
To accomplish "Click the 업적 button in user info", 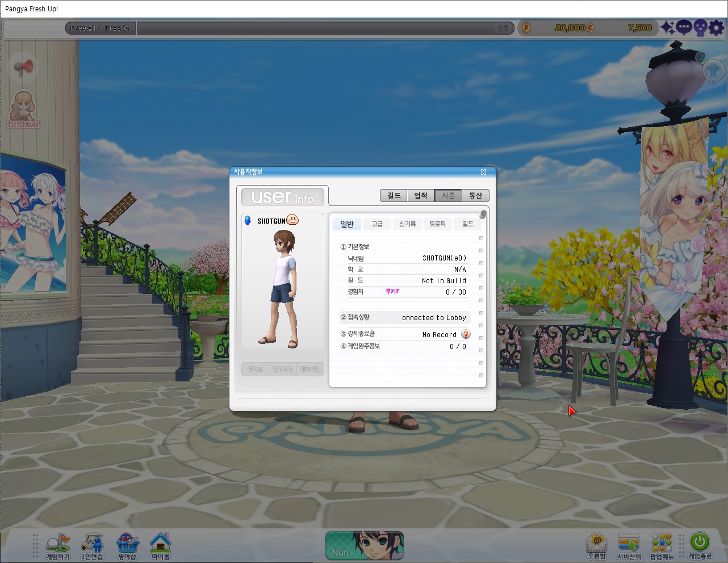I will click(x=421, y=196).
